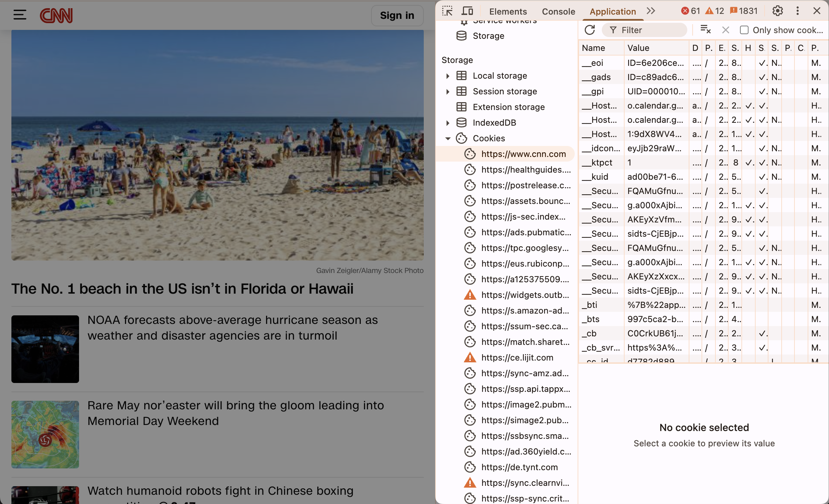Image resolution: width=829 pixels, height=504 pixels.
Task: Click the clear all cookies icon
Action: coord(705,30)
